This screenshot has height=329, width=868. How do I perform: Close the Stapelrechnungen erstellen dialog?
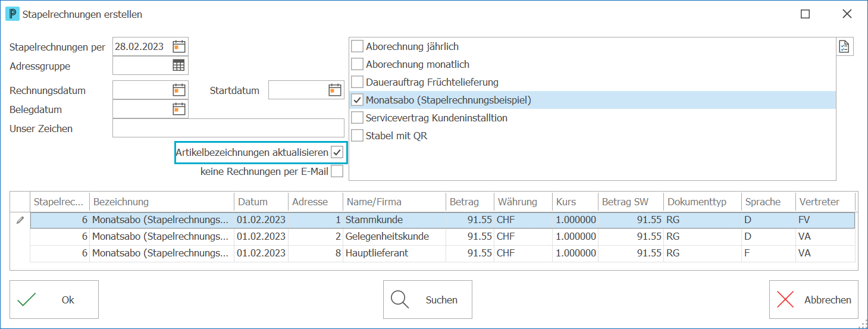(x=847, y=14)
